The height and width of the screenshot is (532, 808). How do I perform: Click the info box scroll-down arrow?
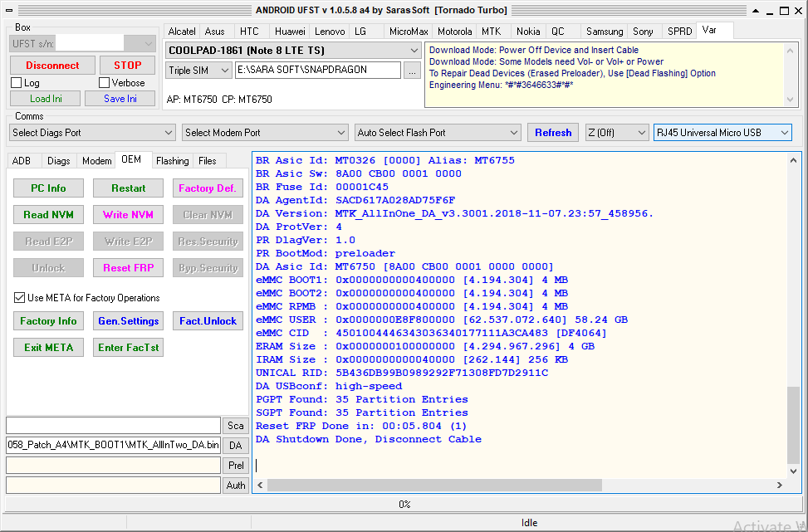coord(791,100)
